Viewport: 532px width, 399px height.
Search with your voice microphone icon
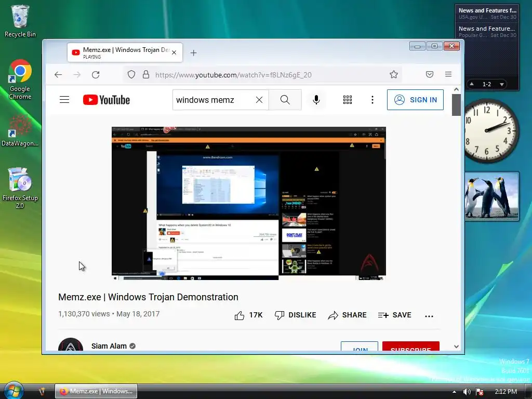pyautogui.click(x=316, y=100)
